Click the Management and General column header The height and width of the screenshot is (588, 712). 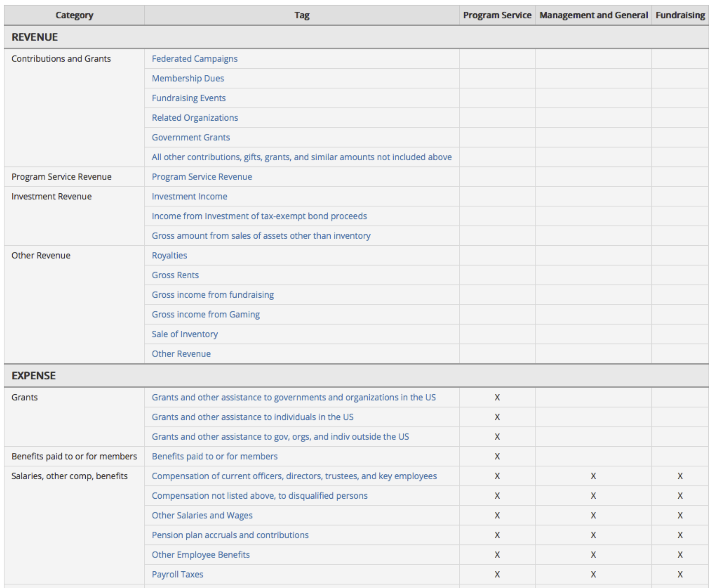point(593,15)
